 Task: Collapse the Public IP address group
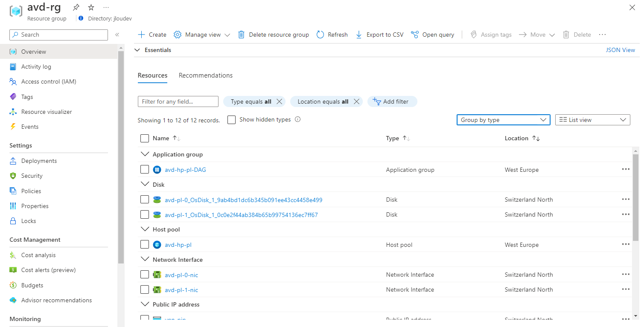pos(145,304)
